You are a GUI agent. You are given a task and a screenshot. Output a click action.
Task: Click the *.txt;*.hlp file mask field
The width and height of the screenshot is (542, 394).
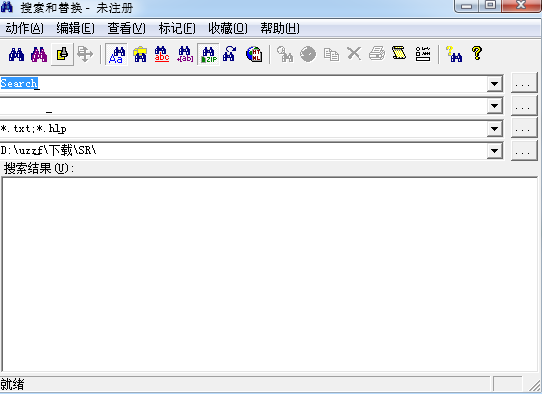(243, 129)
